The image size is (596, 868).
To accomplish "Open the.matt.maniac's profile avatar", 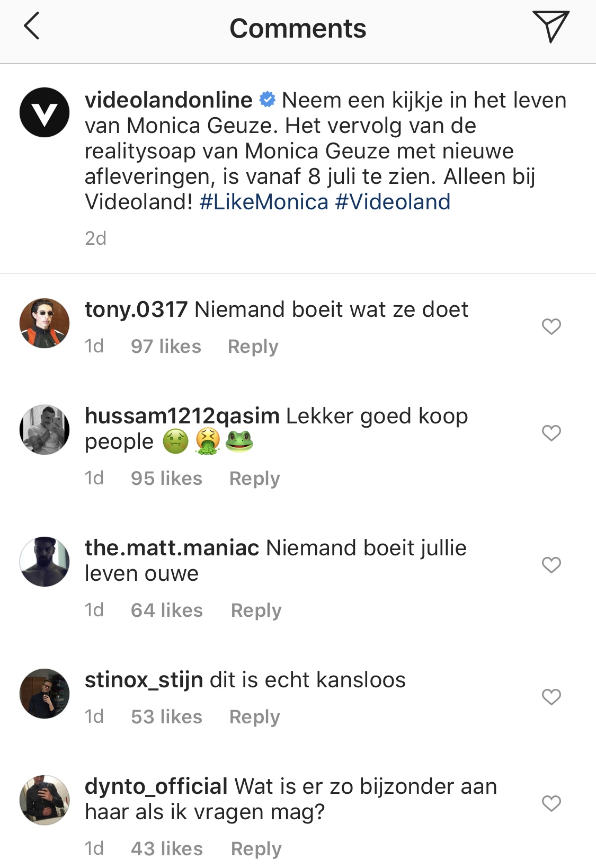I will (x=45, y=561).
